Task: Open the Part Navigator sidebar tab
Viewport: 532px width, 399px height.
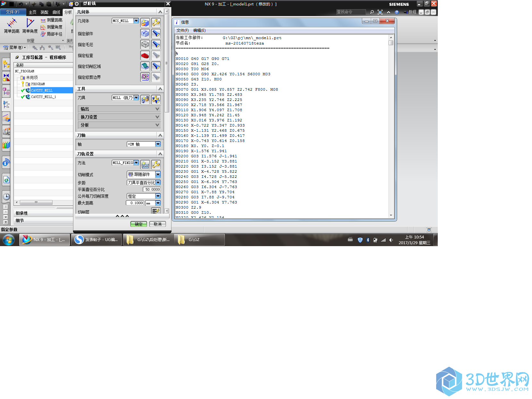Action: coord(6,91)
